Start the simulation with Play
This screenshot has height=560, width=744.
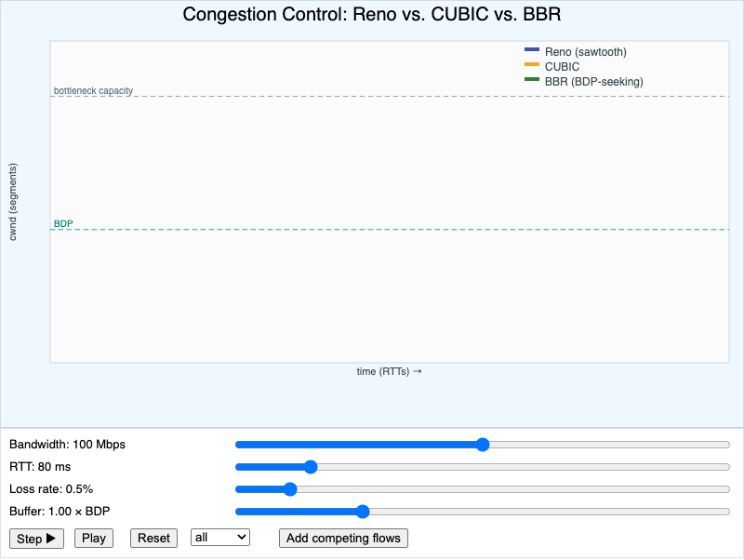pyautogui.click(x=94, y=539)
